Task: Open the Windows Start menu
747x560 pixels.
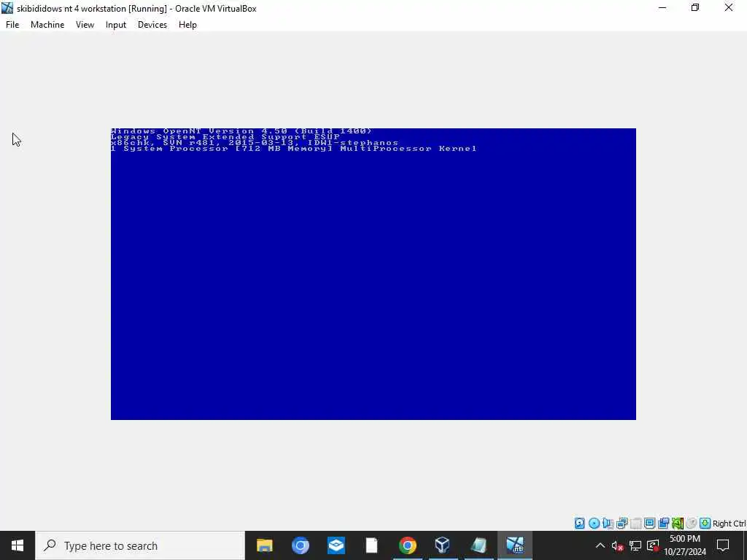Action: click(18, 545)
